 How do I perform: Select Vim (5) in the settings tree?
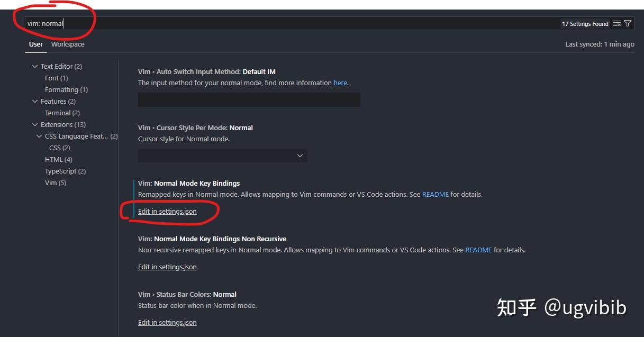click(56, 183)
